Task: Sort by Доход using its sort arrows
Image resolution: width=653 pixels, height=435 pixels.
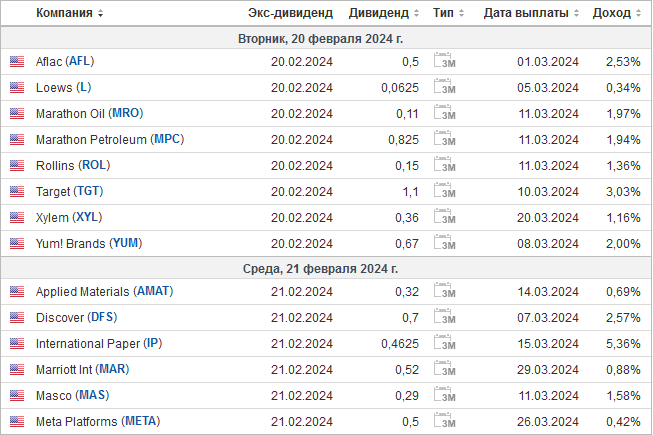Action: click(638, 13)
